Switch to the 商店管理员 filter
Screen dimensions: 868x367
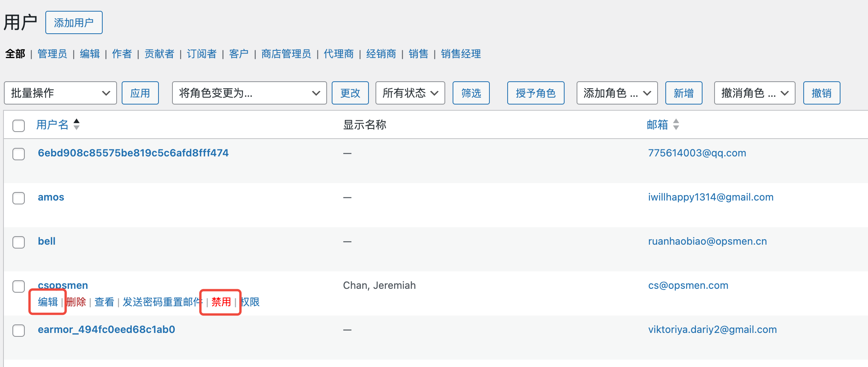click(286, 54)
